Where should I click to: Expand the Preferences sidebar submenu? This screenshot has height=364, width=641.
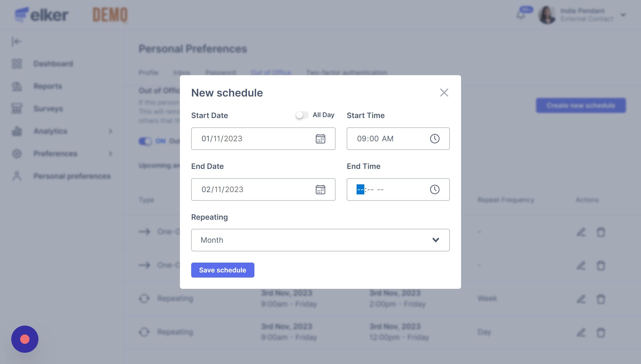(x=111, y=153)
